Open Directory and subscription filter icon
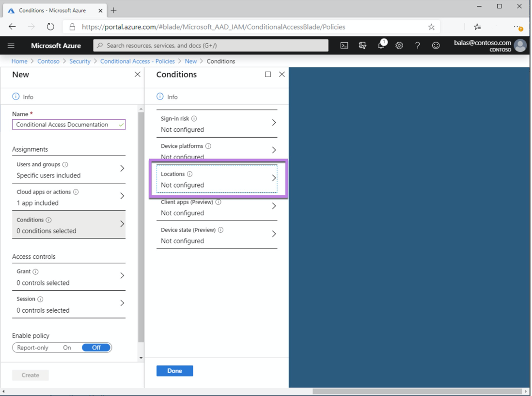Image resolution: width=532 pixels, height=396 pixels. (x=362, y=46)
